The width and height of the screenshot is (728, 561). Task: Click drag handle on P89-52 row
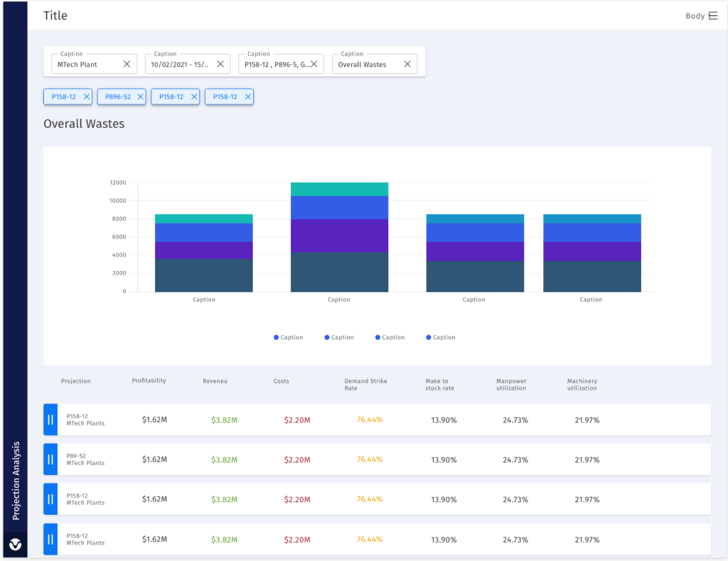(50, 459)
